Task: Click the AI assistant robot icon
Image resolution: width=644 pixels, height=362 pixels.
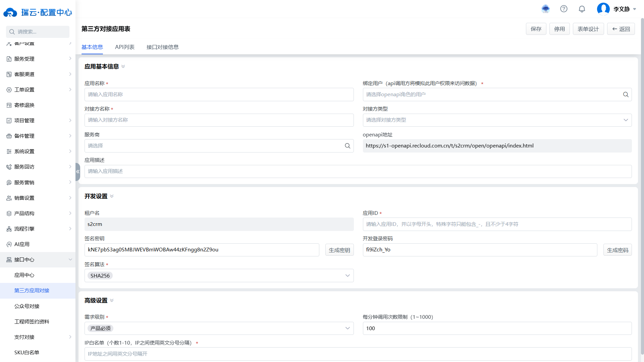Action: click(x=546, y=9)
